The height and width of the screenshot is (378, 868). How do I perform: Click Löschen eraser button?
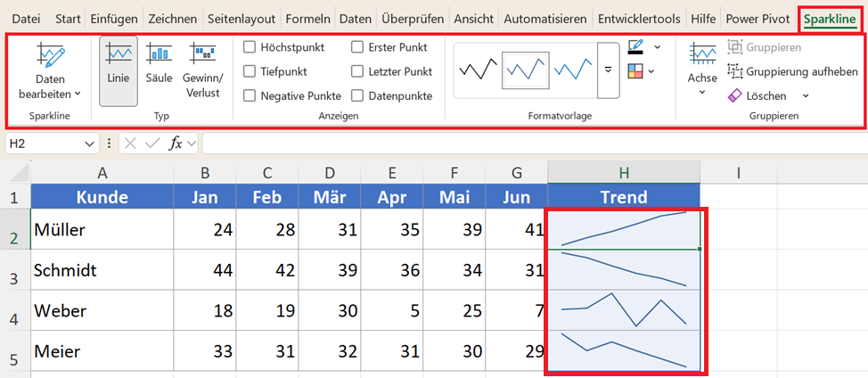coord(757,95)
